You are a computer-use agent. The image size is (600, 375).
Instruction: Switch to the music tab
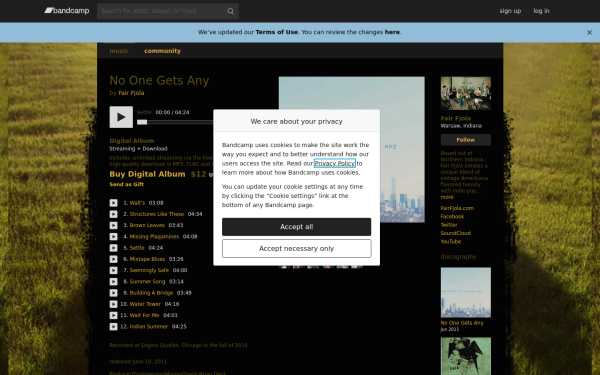[119, 51]
